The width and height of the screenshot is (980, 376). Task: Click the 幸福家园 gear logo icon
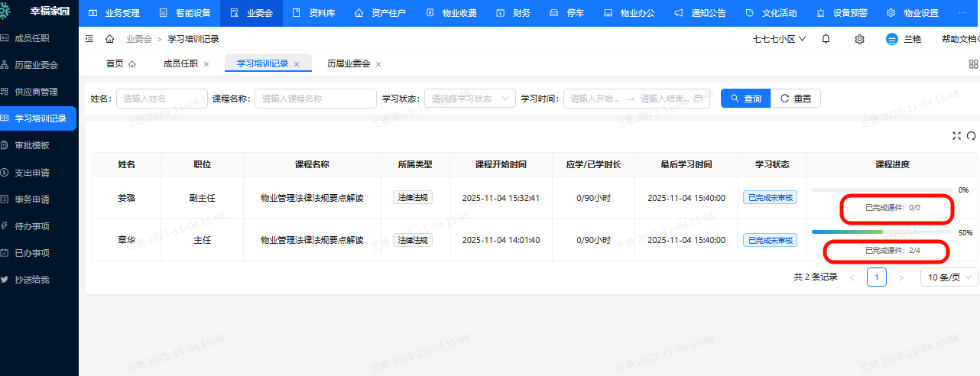pos(5,11)
